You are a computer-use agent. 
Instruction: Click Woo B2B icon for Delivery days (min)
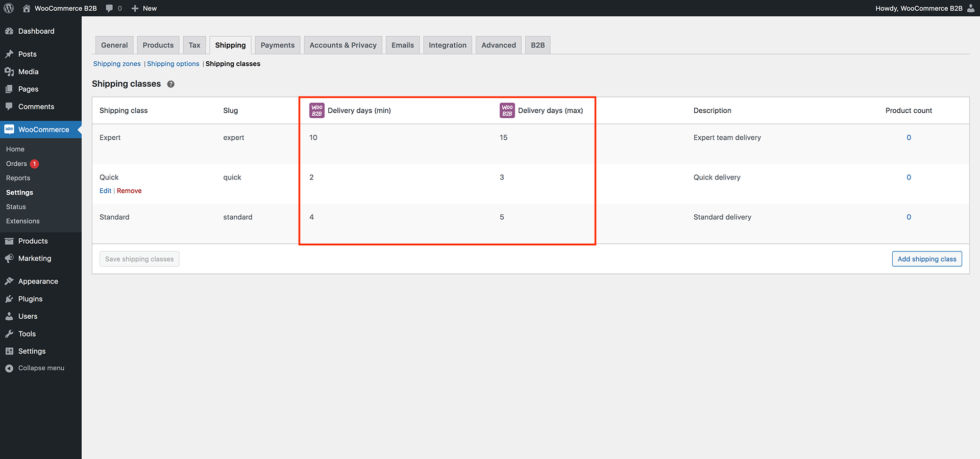(x=317, y=111)
